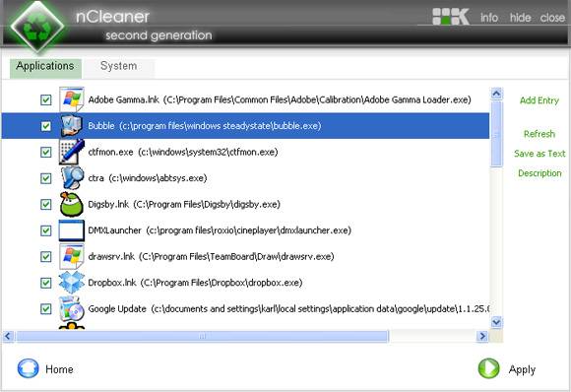Select the drawsrv.lnk entry text
Image resolution: width=571 pixels, height=392 pixels.
coord(212,256)
